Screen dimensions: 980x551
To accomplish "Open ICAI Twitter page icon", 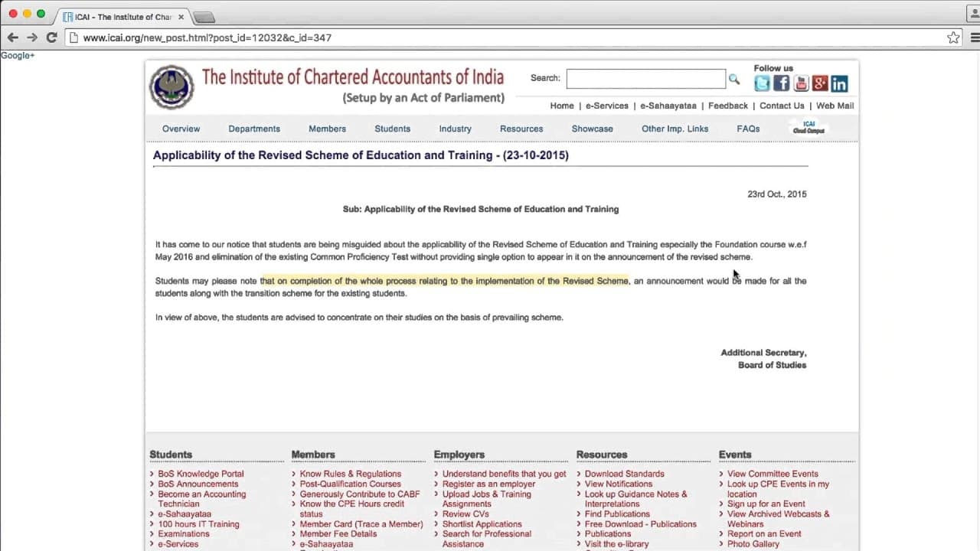I will 762,83.
